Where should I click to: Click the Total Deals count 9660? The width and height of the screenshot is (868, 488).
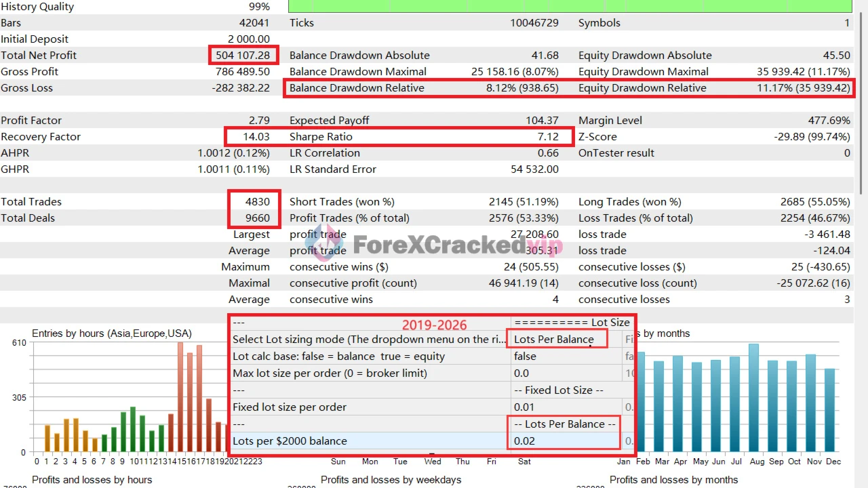258,218
